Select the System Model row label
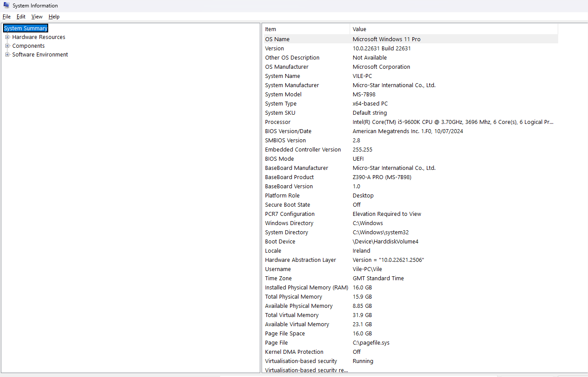The width and height of the screenshot is (588, 377). pos(283,95)
